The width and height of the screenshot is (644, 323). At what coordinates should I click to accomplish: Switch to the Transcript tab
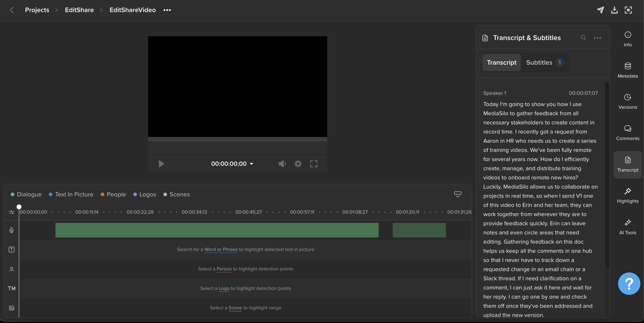[x=501, y=62]
